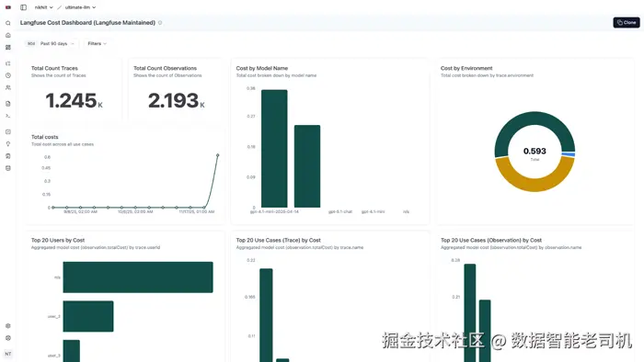
Task: Click the 0.593 total in donut center
Action: [x=535, y=152]
